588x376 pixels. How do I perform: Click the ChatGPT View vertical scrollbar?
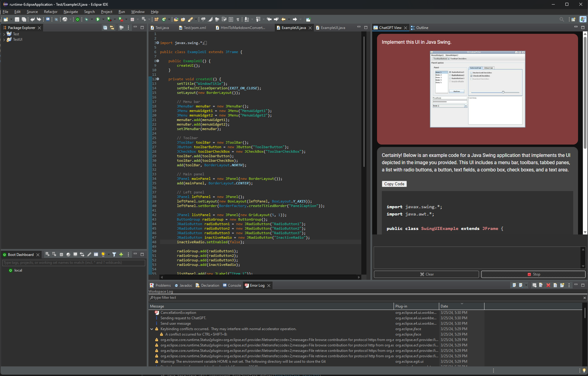click(x=585, y=91)
